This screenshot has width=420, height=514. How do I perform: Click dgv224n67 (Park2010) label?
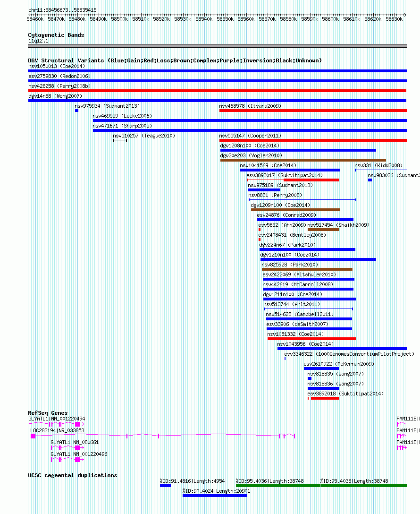click(x=287, y=245)
